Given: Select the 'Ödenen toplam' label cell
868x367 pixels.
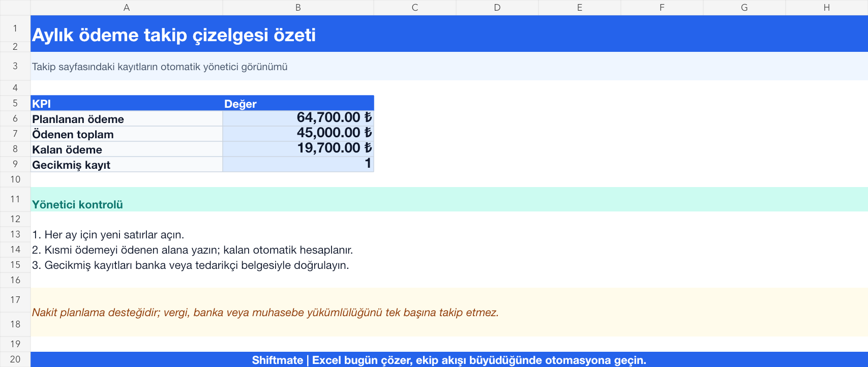Looking at the screenshot, I should point(127,134).
